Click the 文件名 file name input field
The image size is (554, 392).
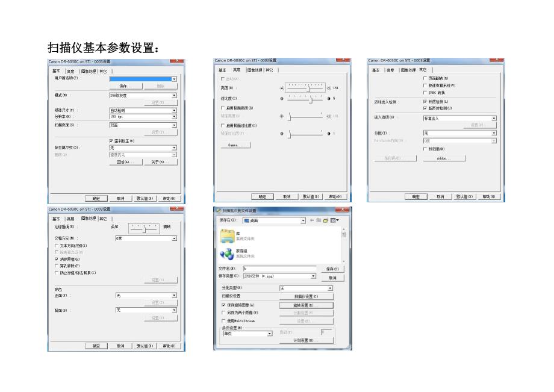point(280,269)
